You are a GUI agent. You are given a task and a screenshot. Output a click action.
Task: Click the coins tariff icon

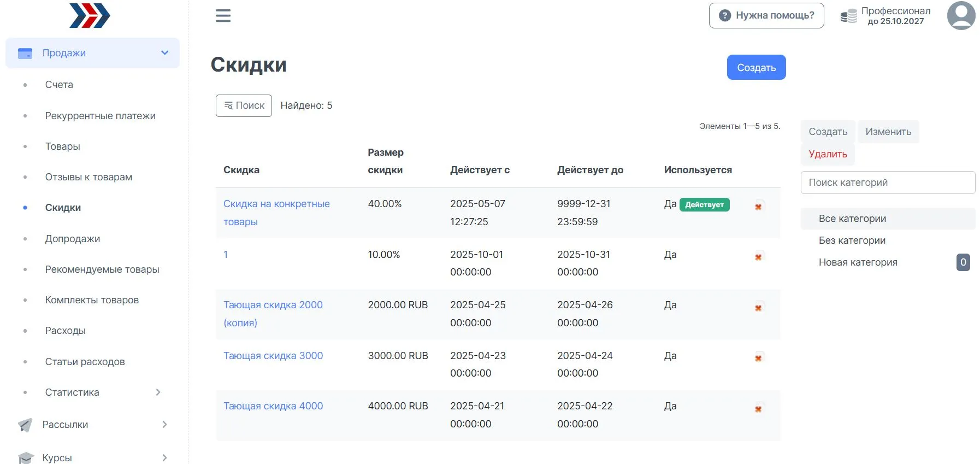[x=848, y=16]
